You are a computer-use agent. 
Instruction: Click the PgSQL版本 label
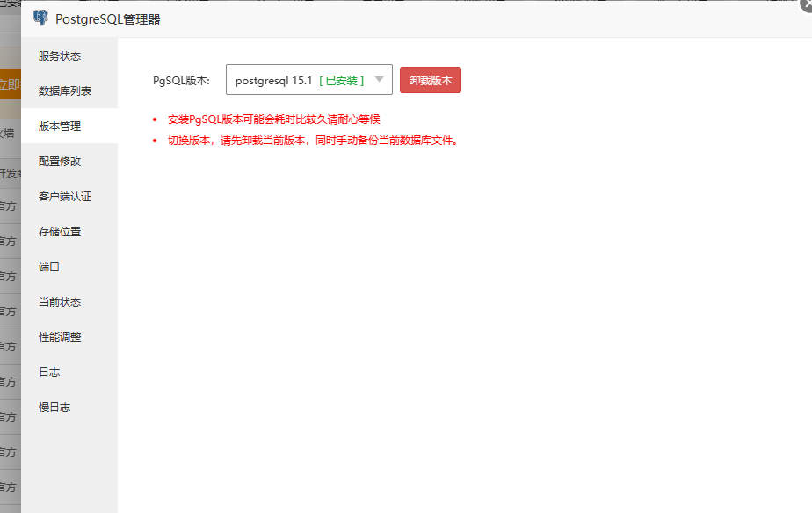181,81
